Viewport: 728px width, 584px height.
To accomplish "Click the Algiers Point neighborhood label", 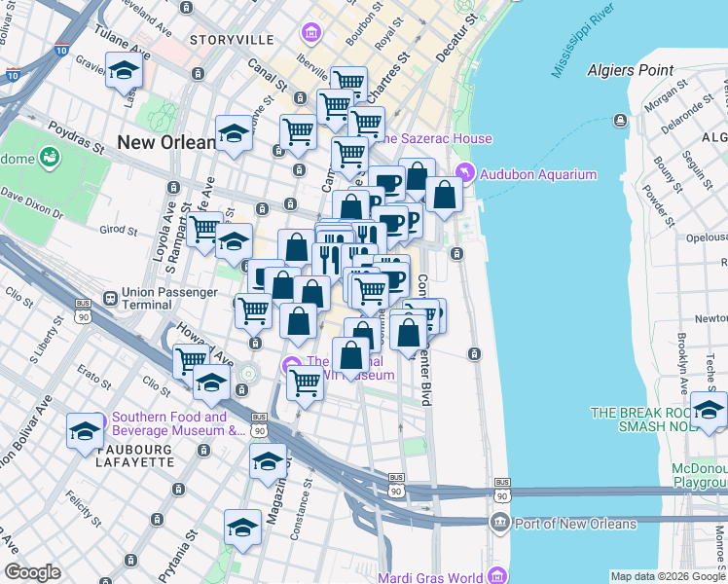I will click(630, 70).
